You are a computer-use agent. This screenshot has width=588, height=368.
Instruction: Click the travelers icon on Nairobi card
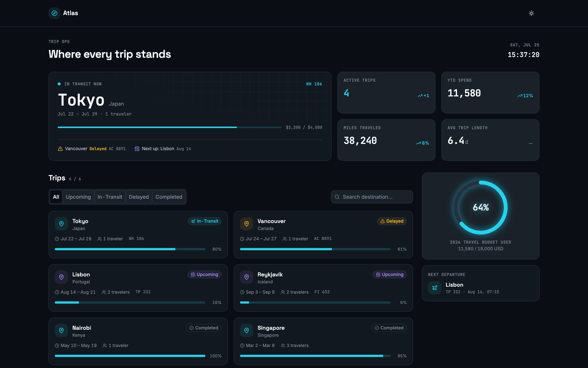click(x=105, y=345)
